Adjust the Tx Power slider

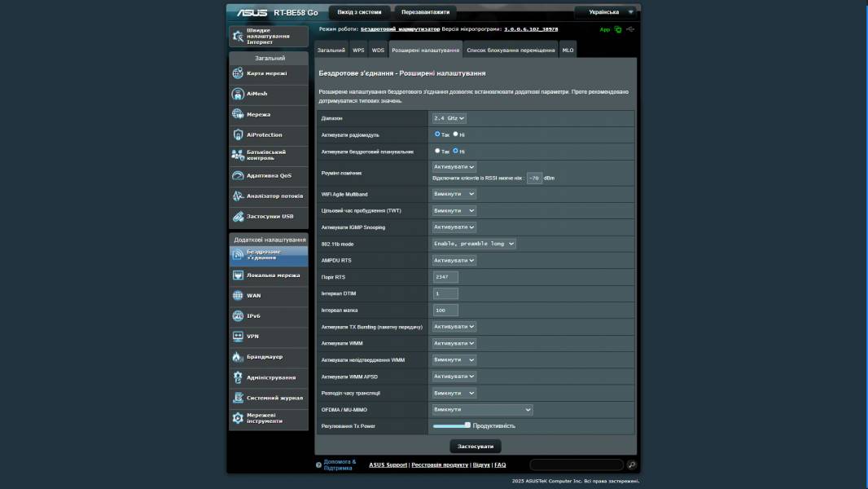pos(467,425)
